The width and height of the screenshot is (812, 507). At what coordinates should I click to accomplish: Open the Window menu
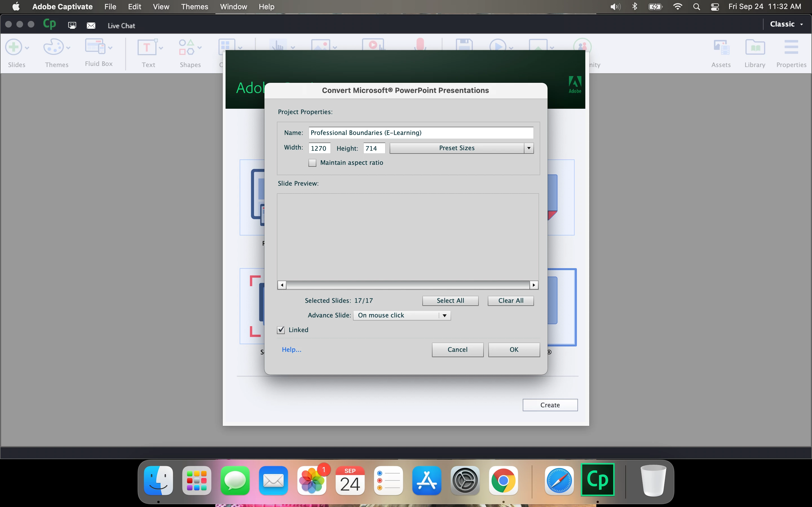click(233, 7)
